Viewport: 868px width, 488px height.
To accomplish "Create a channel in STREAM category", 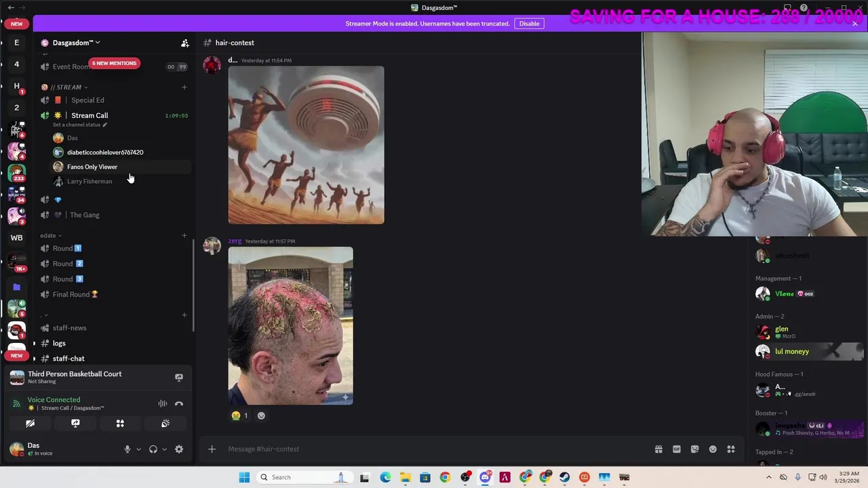I will [x=184, y=87].
